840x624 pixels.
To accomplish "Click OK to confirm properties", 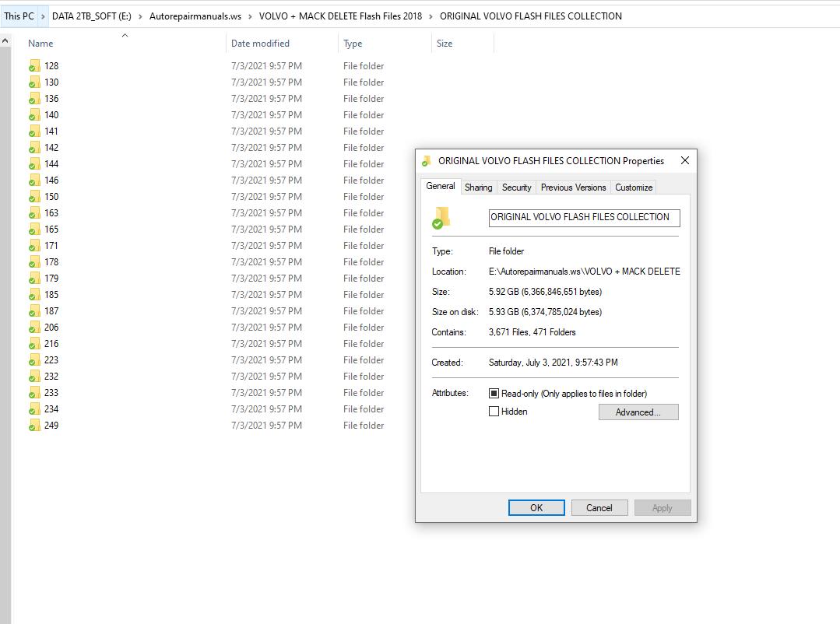I will click(x=536, y=507).
